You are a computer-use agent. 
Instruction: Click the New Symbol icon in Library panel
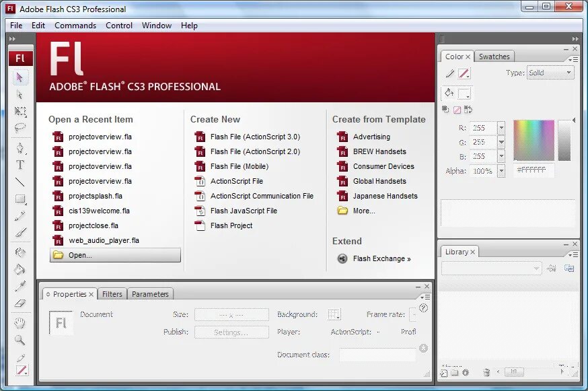[444, 373]
